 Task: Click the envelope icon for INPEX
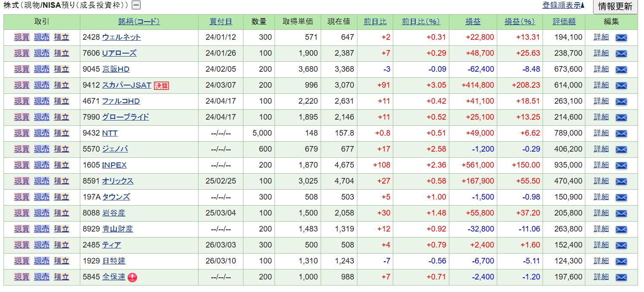[x=621, y=165]
